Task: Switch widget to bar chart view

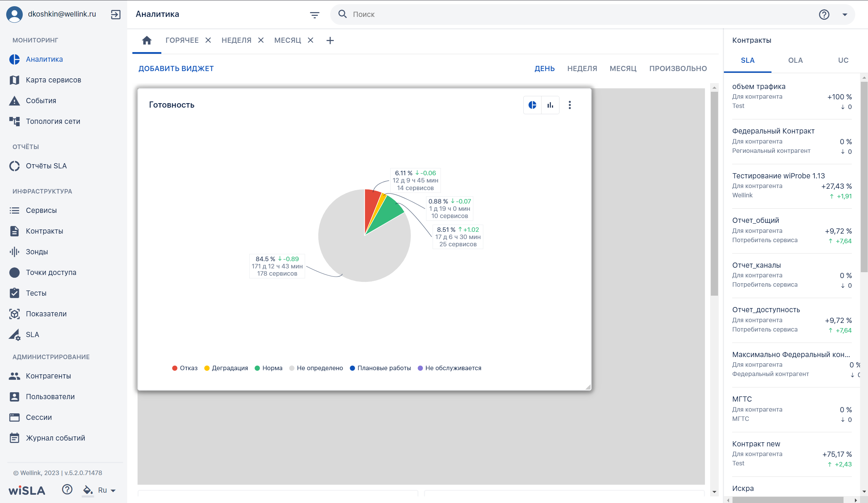Action: (550, 105)
